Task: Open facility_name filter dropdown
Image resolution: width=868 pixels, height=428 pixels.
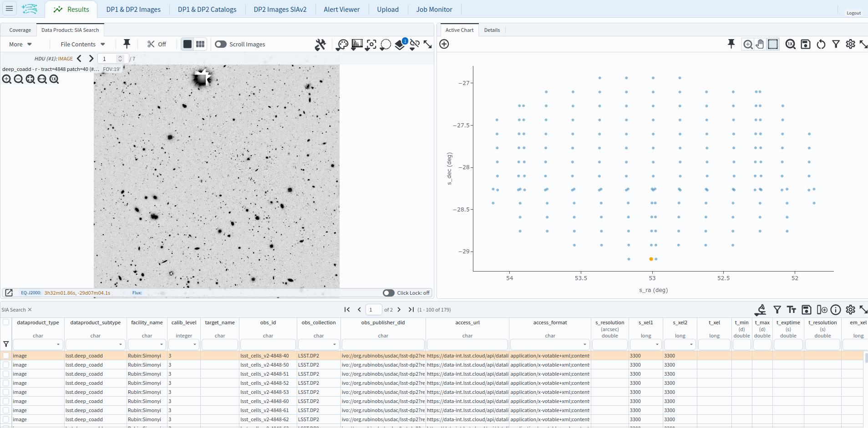Action: click(162, 345)
